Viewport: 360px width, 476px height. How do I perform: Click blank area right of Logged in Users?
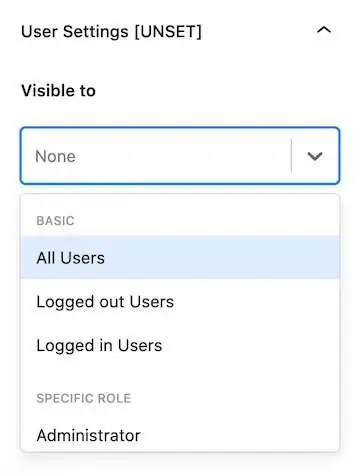pyautogui.click(x=250, y=345)
